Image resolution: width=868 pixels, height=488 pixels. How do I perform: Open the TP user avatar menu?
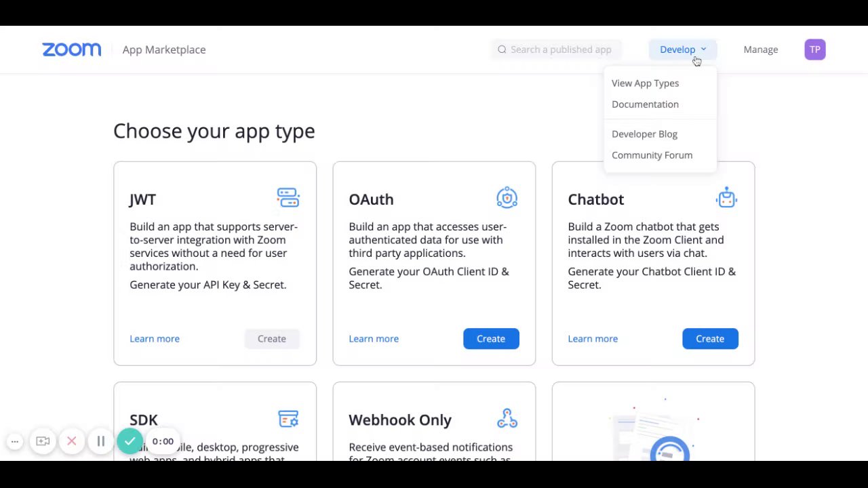pyautogui.click(x=815, y=49)
